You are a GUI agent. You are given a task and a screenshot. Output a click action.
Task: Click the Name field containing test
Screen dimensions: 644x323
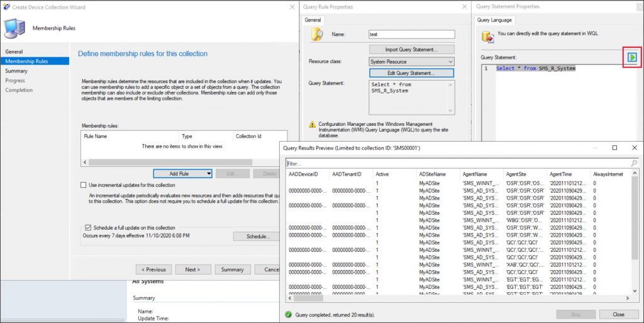pos(411,35)
